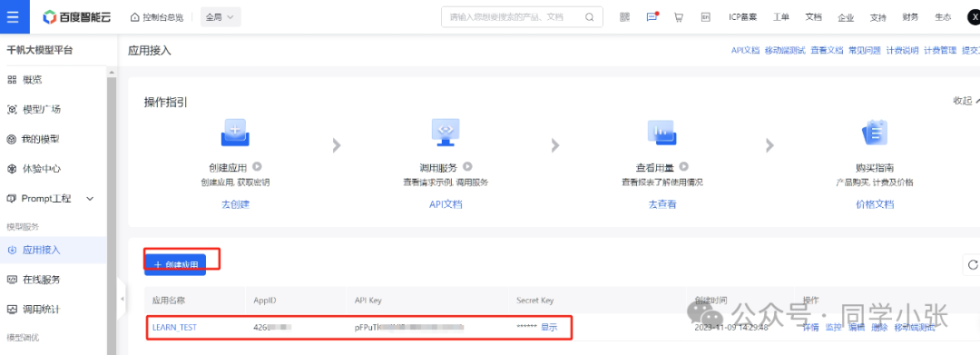The width and height of the screenshot is (980, 355).
Task: Open the 价格文档 link
Action: (x=875, y=204)
